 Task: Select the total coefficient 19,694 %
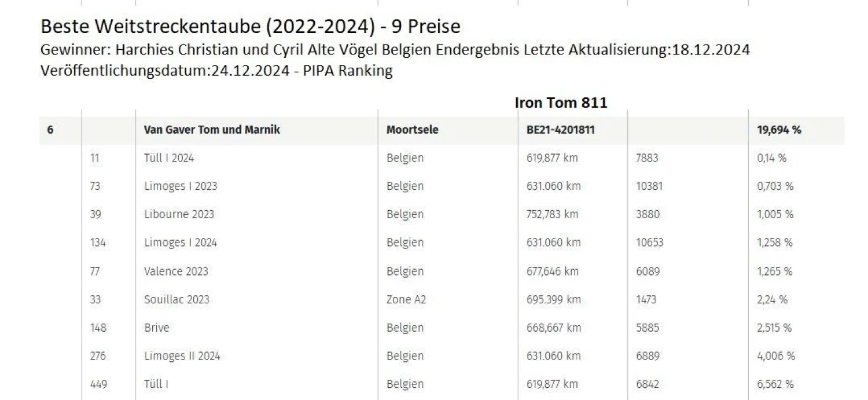coord(779,130)
